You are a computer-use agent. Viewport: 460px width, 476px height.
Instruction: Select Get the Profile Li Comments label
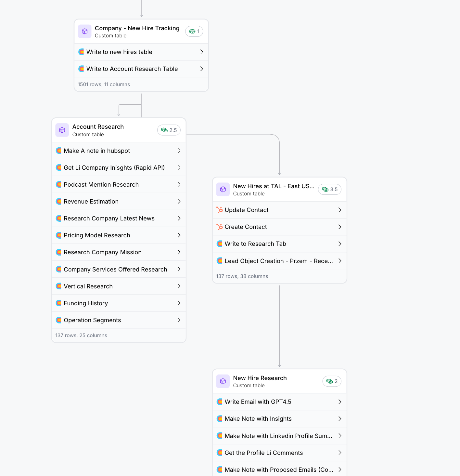click(264, 453)
